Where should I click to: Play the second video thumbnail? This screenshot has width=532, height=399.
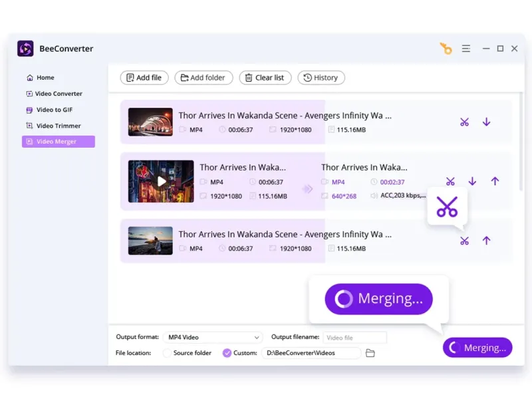pos(161,182)
